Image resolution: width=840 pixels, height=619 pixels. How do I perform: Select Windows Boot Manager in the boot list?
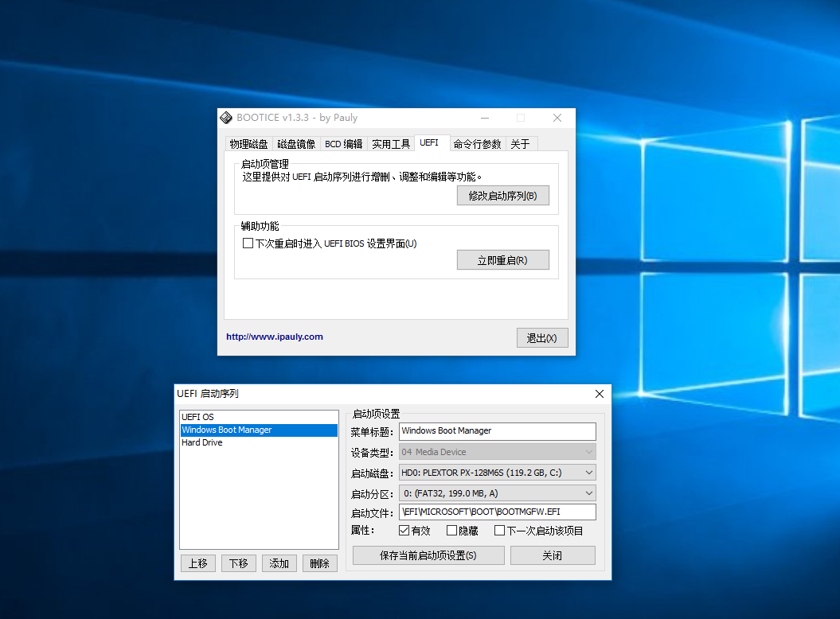[x=260, y=430]
